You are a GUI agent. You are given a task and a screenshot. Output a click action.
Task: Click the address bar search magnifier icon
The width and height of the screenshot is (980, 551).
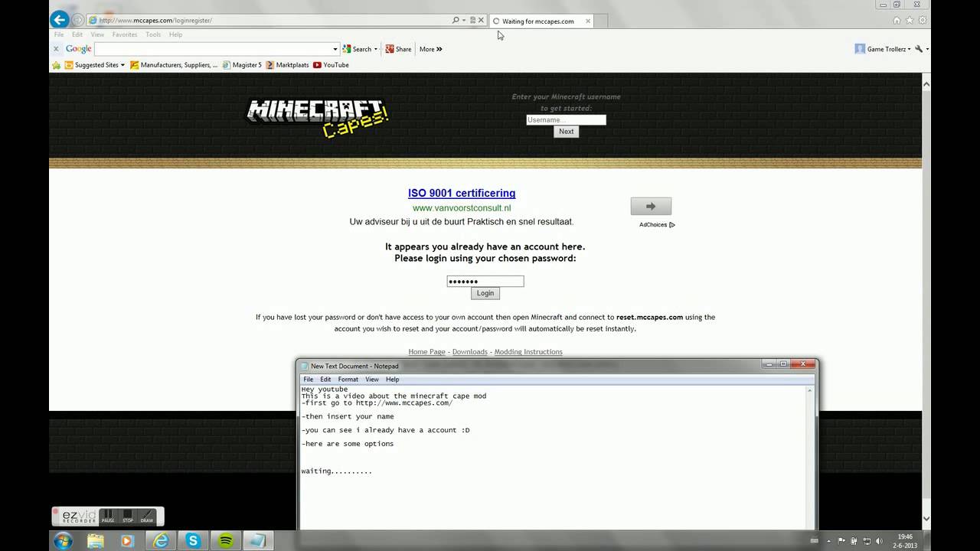(x=456, y=20)
